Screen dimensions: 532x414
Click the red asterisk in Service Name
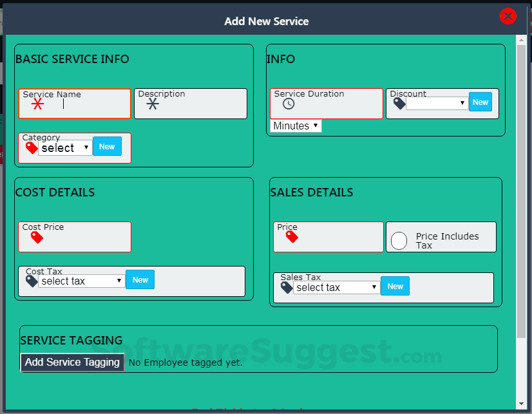click(38, 104)
